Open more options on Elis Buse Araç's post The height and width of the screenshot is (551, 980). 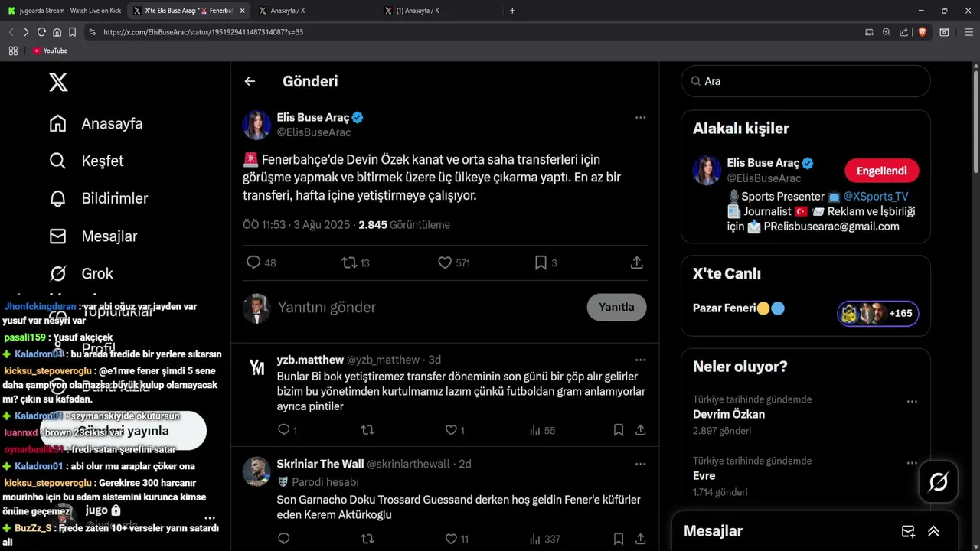[640, 118]
